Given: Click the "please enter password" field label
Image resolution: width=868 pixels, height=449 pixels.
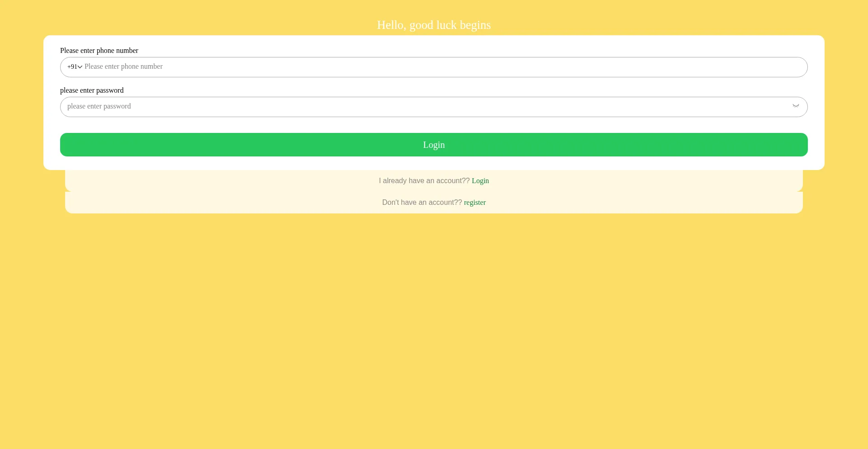Looking at the screenshot, I should (92, 90).
